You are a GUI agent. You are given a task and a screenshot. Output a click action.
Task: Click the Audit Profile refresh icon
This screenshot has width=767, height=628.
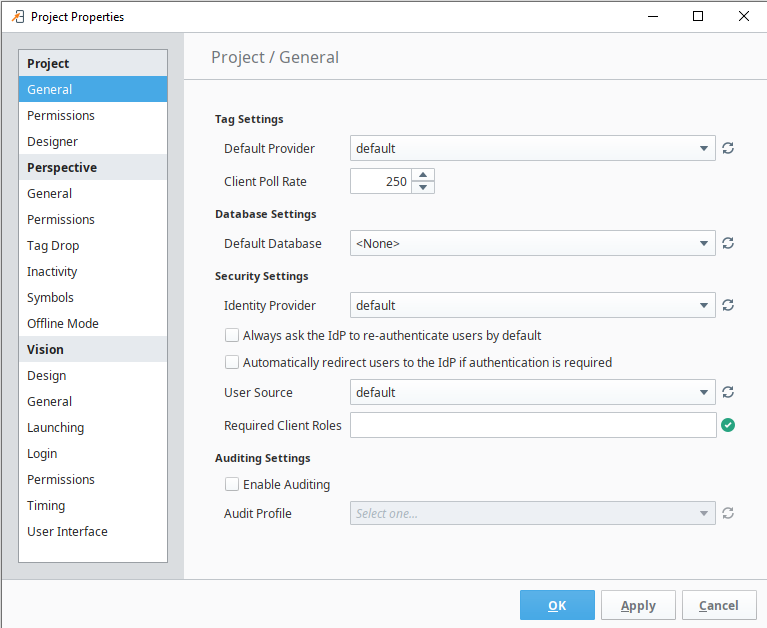[x=728, y=513]
